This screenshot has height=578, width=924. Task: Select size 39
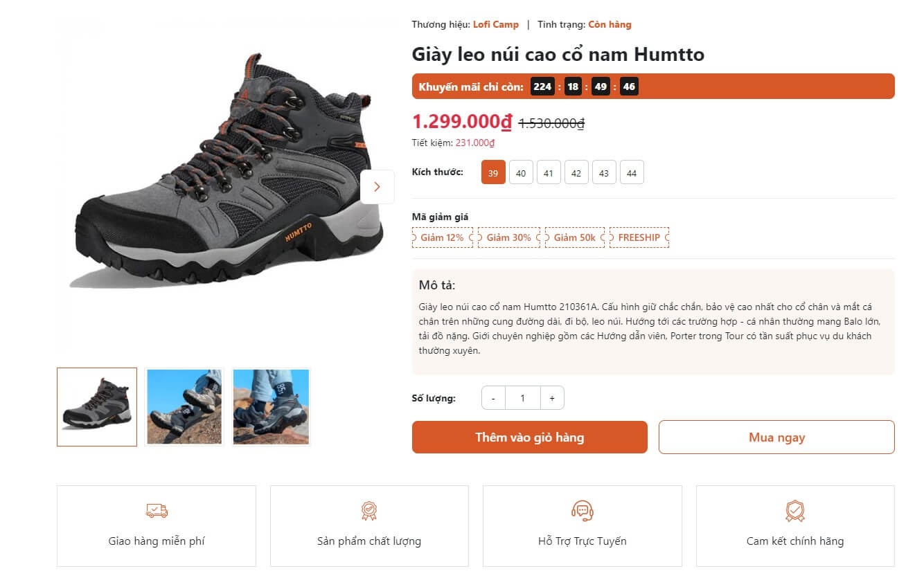[493, 173]
